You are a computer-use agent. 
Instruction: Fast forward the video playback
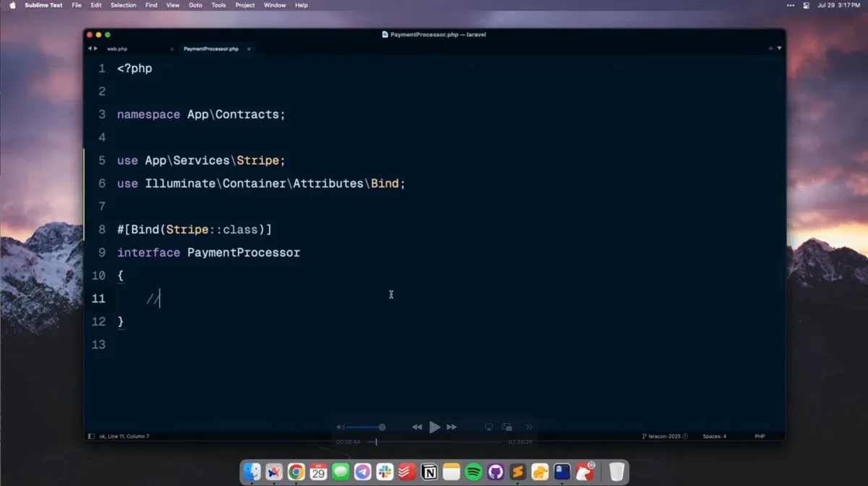(451, 427)
